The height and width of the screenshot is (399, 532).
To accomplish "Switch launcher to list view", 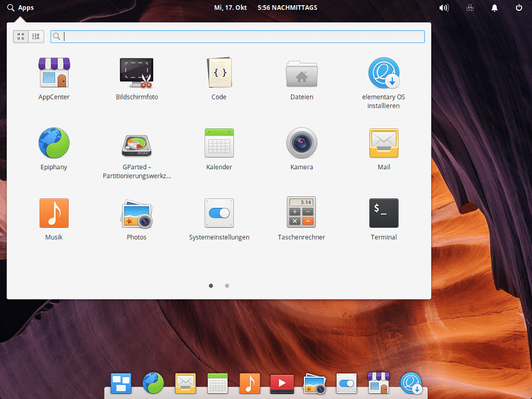I will click(36, 37).
